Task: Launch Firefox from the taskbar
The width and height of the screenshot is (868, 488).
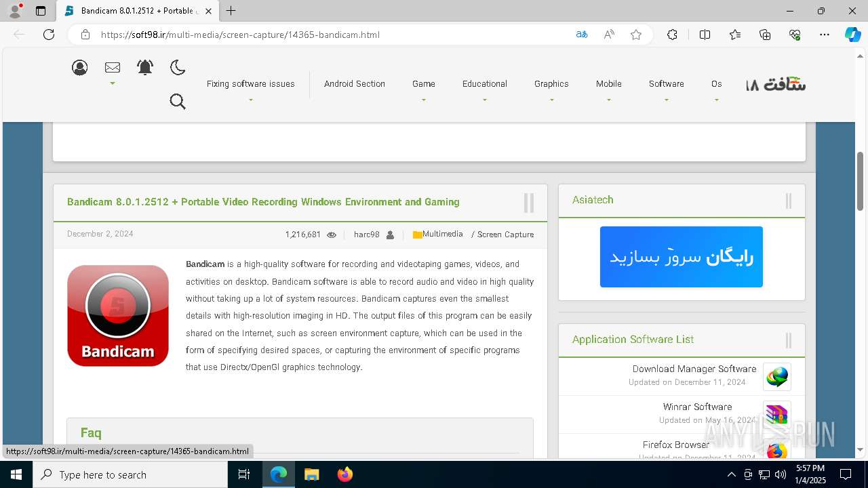Action: pos(344,474)
